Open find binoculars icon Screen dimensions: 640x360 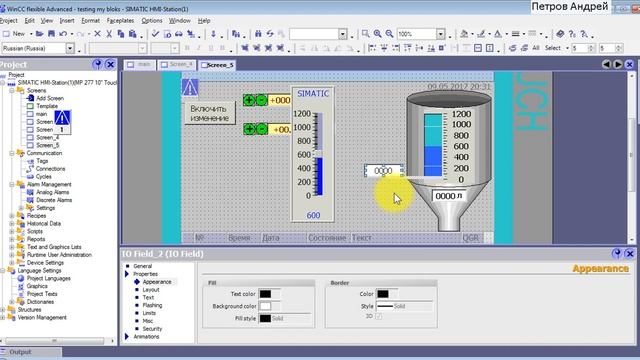coord(258,34)
